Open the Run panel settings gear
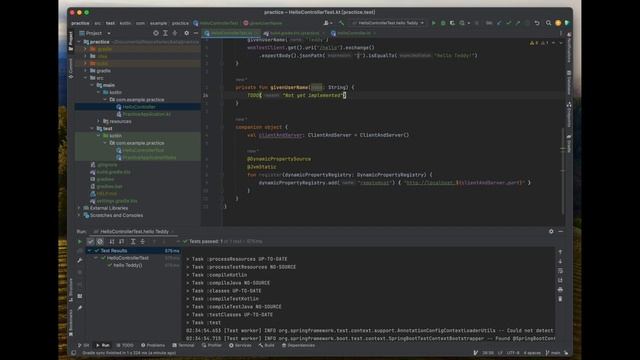The width and height of the screenshot is (640, 360). pos(551,231)
